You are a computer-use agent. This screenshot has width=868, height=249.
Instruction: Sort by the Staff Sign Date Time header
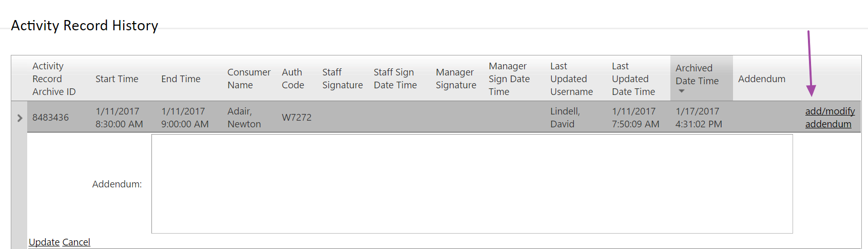[x=395, y=79]
